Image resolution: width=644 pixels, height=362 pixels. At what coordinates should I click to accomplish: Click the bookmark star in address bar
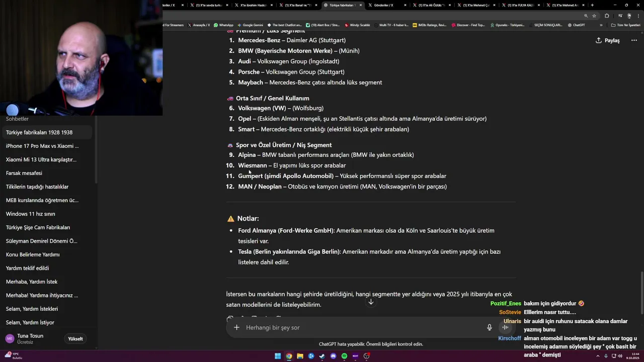(594, 16)
